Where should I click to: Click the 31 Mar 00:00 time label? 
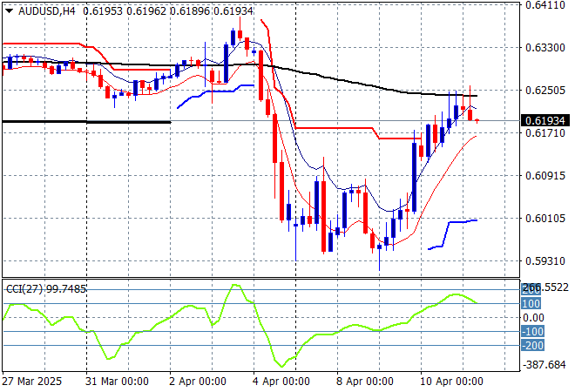(x=117, y=382)
